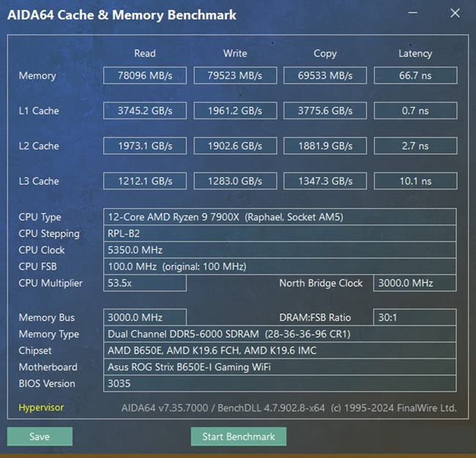
Task: Click the CPU Type field showing Ryzen 9 7900X
Action: click(280, 217)
